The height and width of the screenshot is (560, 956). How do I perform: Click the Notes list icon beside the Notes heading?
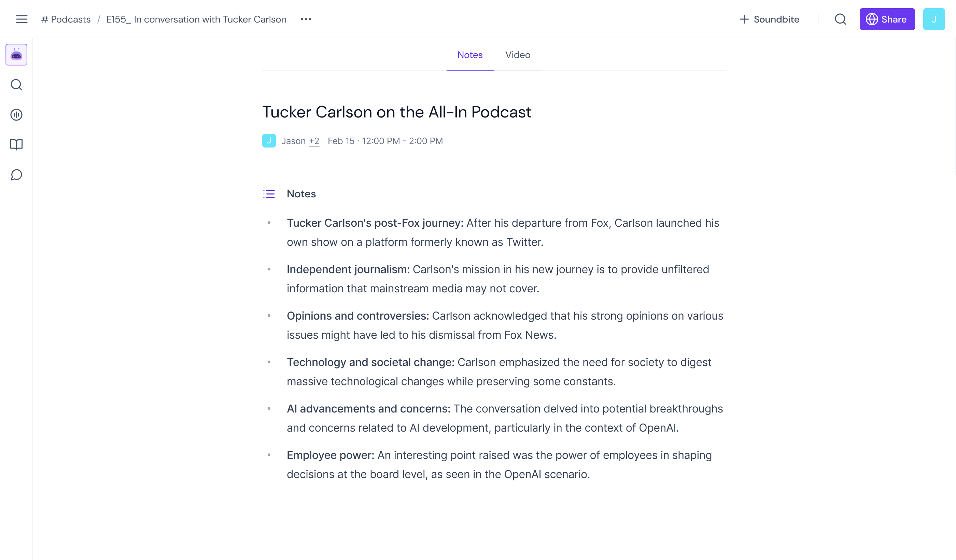click(269, 194)
